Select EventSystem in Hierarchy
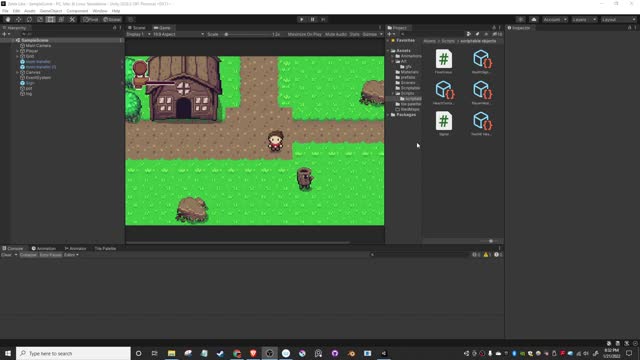This screenshot has height=360, width=640. coord(38,78)
